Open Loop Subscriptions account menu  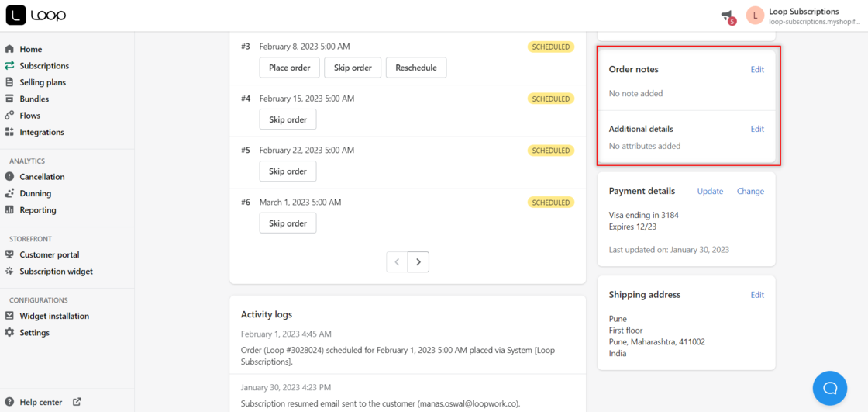pos(803,16)
